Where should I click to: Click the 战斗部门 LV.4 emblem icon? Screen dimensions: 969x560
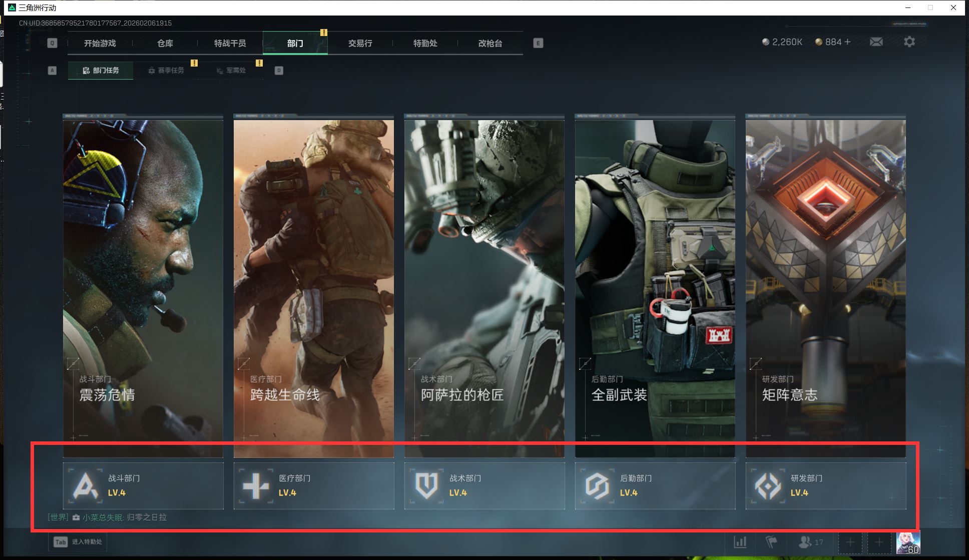(86, 486)
